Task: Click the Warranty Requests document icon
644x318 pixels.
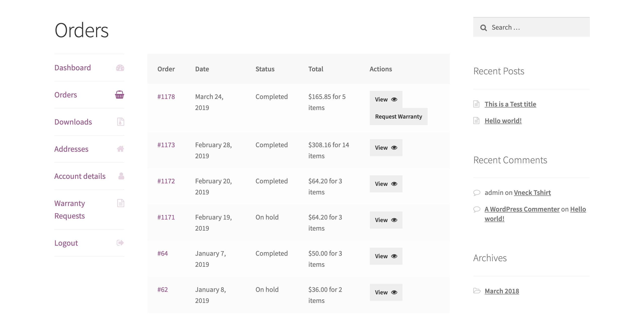Action: pyautogui.click(x=120, y=203)
